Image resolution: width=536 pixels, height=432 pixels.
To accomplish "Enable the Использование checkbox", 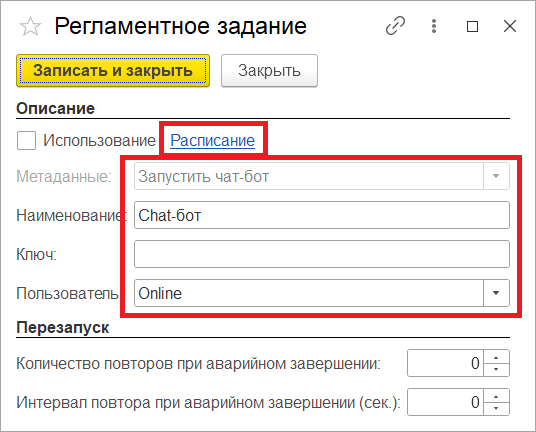I will pos(26,140).
